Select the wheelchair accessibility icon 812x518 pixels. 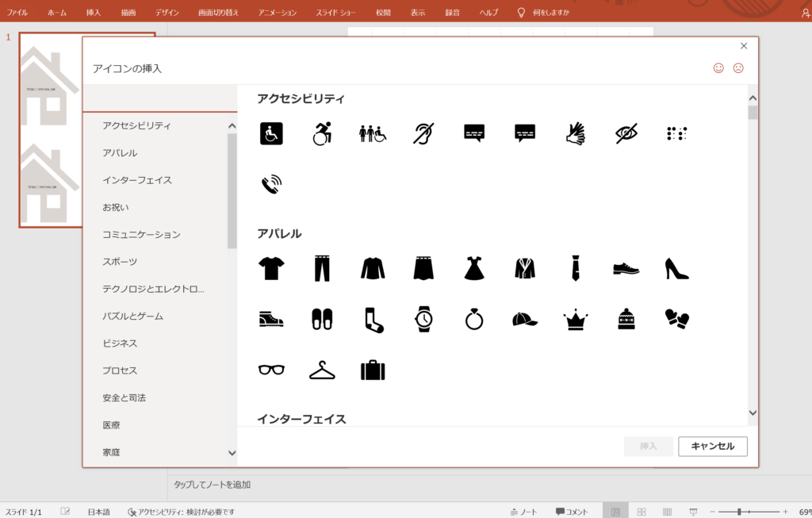271,133
